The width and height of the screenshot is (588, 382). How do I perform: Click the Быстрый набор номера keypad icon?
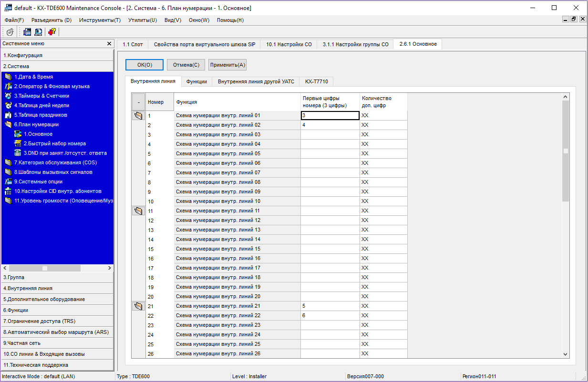click(x=18, y=143)
